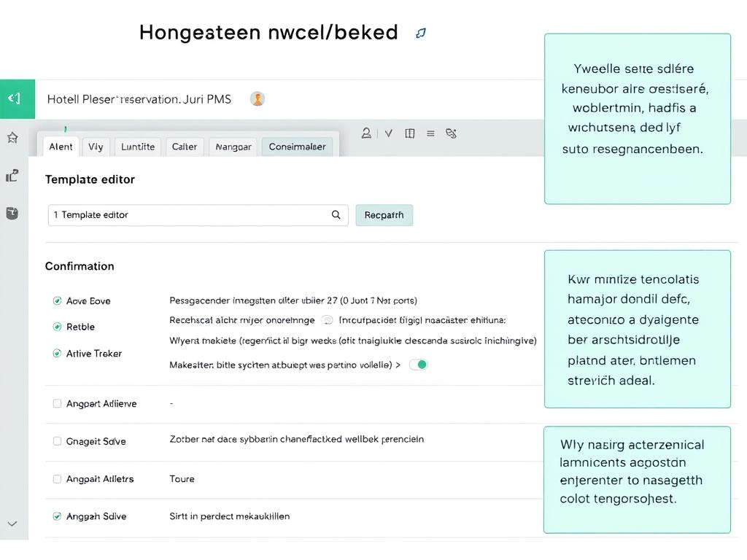Expand the chevron at bottom of sidebar
This screenshot has width=747, height=560.
12,524
